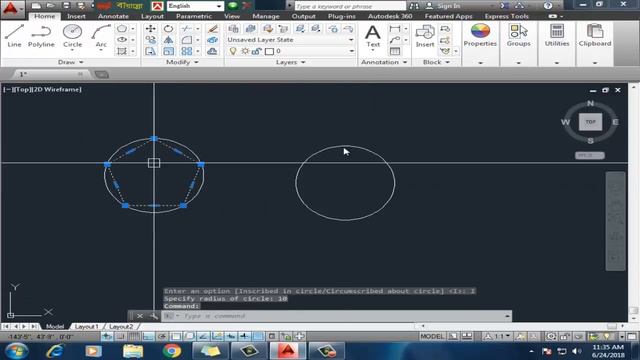Image resolution: width=640 pixels, height=360 pixels.
Task: Click [Top] view control label
Action: 22,89
